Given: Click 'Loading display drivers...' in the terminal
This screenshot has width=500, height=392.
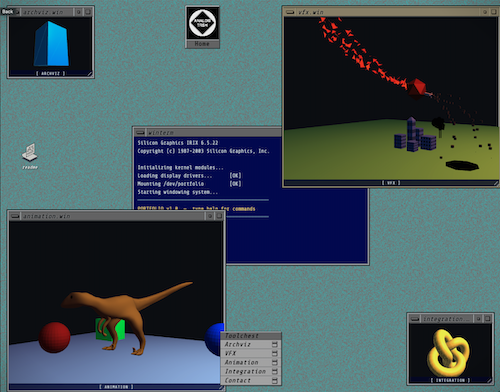Looking at the screenshot, I should [x=175, y=176].
